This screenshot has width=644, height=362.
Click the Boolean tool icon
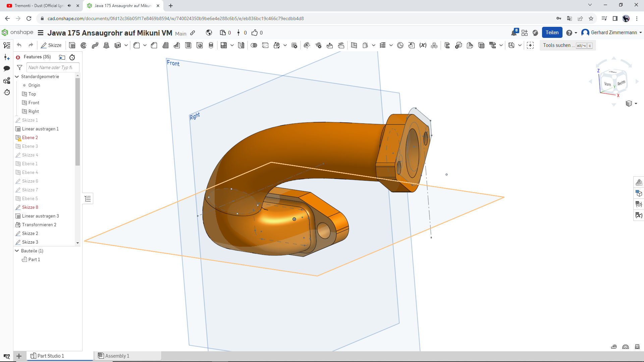pyautogui.click(x=254, y=45)
